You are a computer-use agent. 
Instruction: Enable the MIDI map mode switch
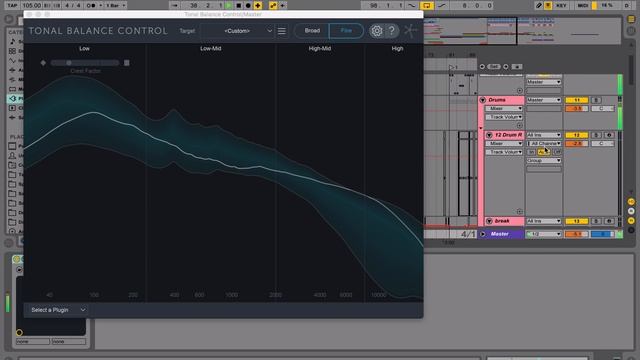582,6
